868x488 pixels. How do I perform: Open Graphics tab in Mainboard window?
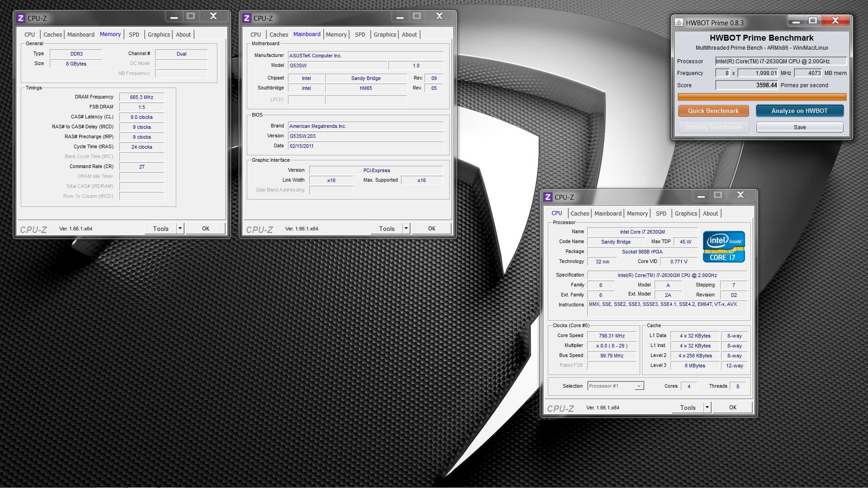(385, 34)
